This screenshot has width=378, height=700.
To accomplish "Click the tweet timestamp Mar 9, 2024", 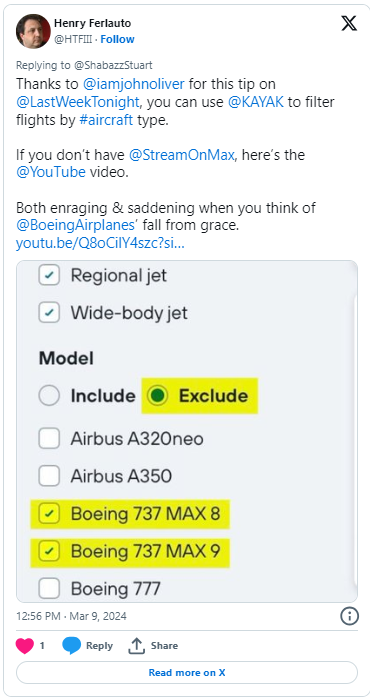I will [71, 616].
